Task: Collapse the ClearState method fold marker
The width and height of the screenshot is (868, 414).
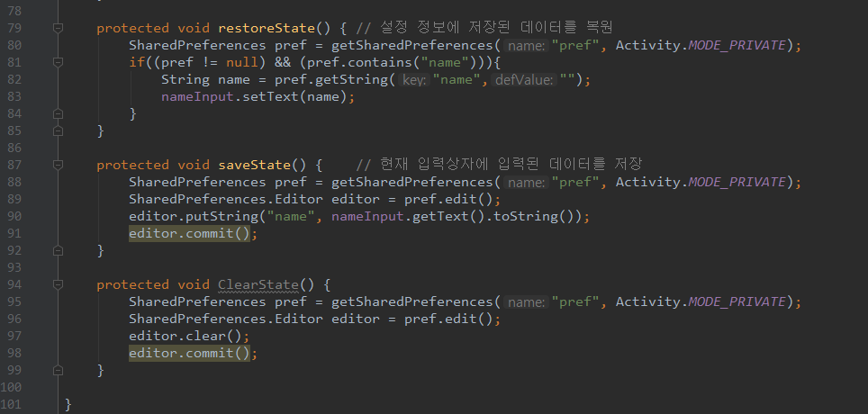Action: pyautogui.click(x=59, y=284)
